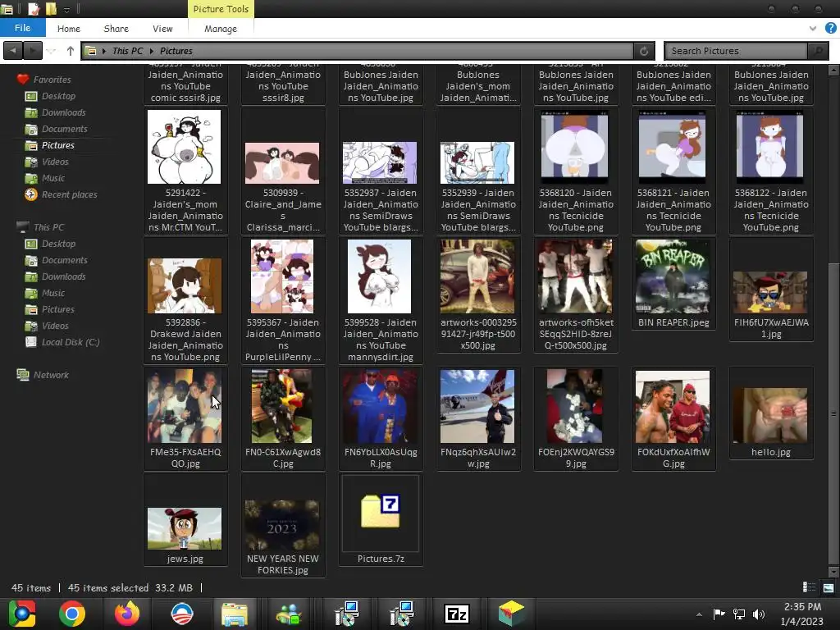This screenshot has width=840, height=630.
Task: Select the Pictures.7z archive file
Action: (381, 519)
